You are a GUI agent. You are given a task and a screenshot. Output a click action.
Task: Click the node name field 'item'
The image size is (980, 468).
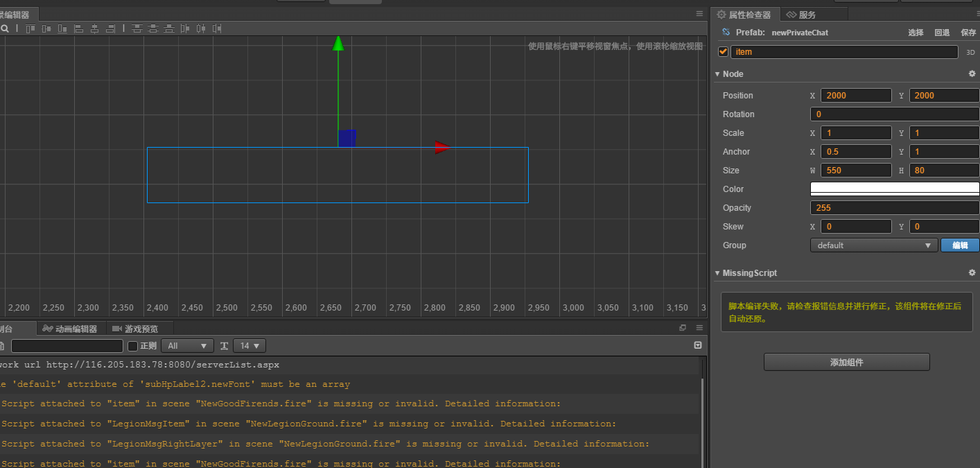844,52
